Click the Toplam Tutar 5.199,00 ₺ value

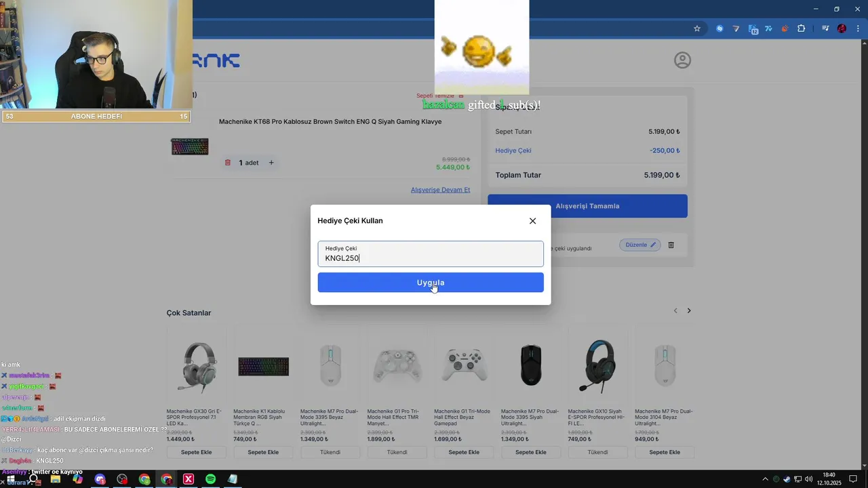point(662,175)
